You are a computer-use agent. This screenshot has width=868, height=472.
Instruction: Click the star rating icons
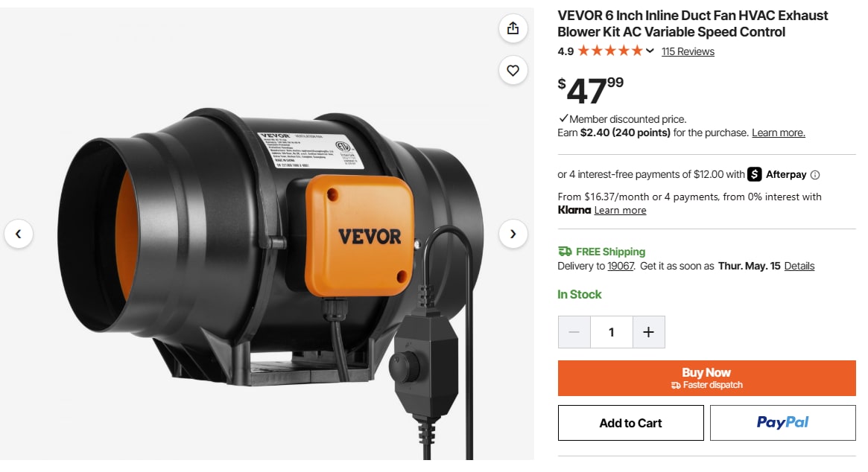click(x=610, y=51)
